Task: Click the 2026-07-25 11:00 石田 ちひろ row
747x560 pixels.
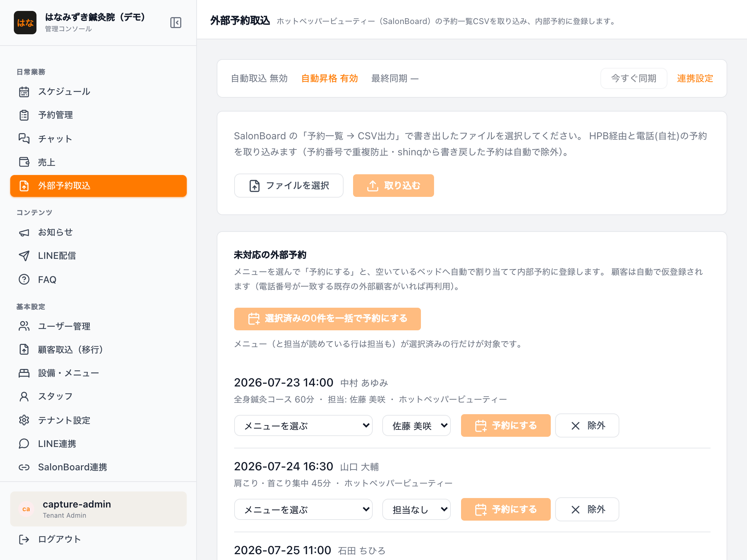Action: coord(310,550)
